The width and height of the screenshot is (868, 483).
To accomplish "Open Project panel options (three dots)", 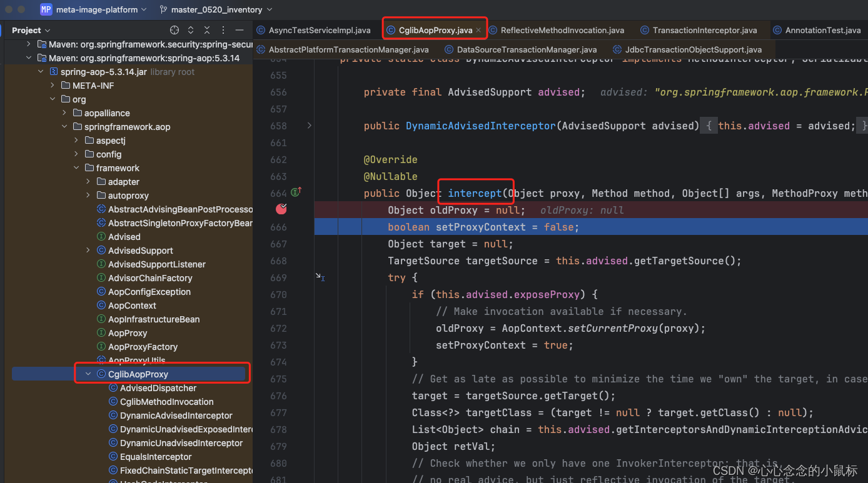I will click(223, 30).
